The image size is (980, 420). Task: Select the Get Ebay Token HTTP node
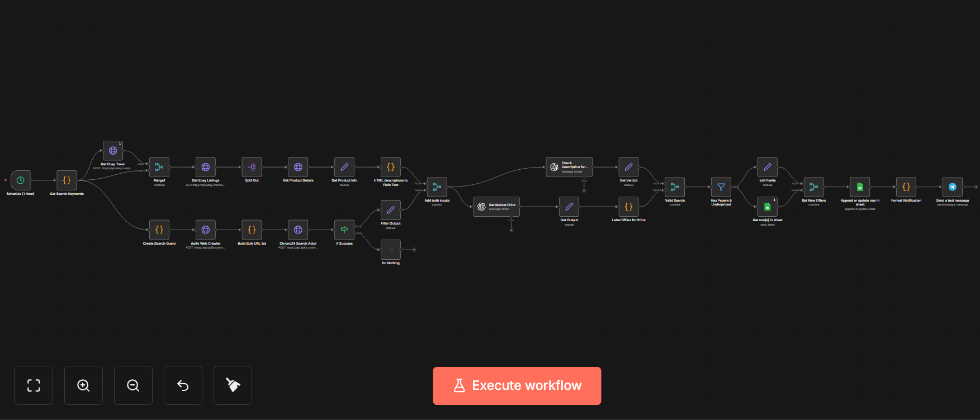[x=113, y=151]
